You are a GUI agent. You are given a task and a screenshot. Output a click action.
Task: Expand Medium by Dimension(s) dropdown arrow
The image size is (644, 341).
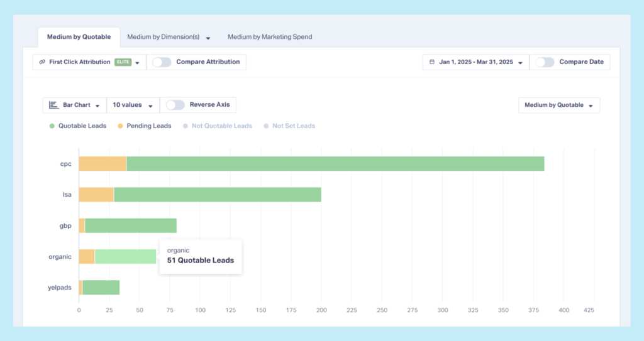(x=208, y=38)
